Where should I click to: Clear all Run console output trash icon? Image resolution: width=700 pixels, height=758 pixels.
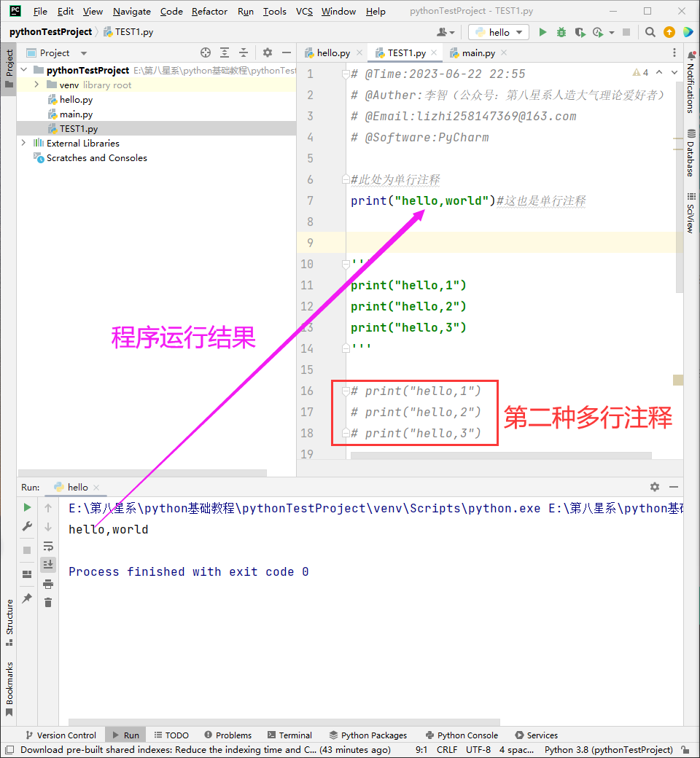(48, 603)
